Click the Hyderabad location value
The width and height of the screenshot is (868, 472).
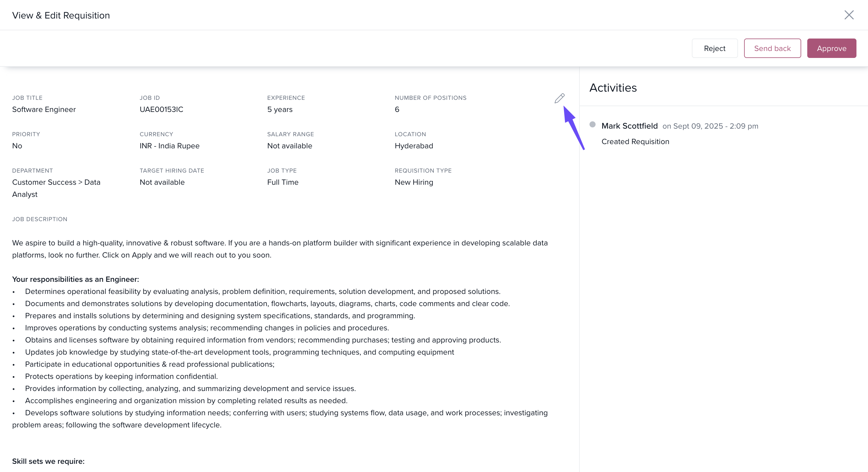coord(414,146)
